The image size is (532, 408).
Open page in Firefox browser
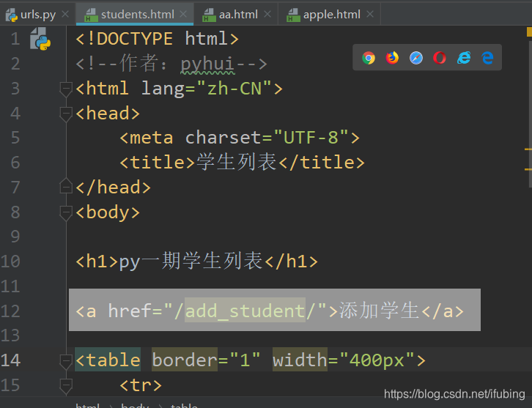[392, 58]
